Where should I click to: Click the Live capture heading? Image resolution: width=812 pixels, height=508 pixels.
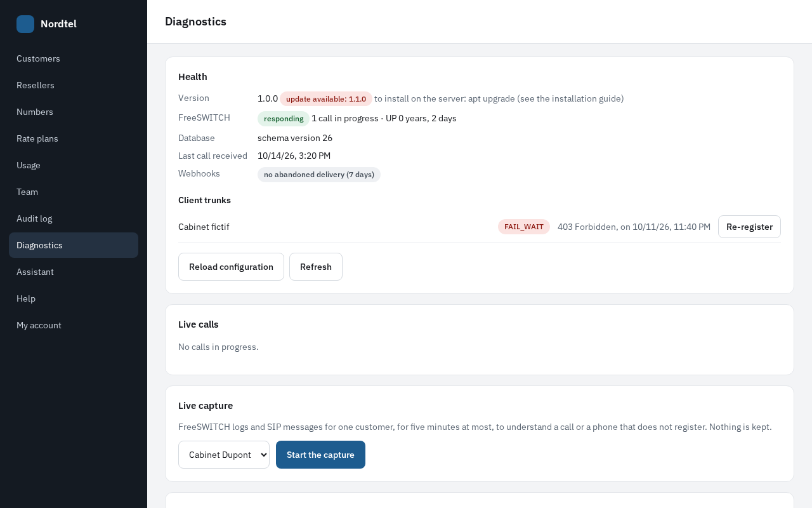(206, 406)
